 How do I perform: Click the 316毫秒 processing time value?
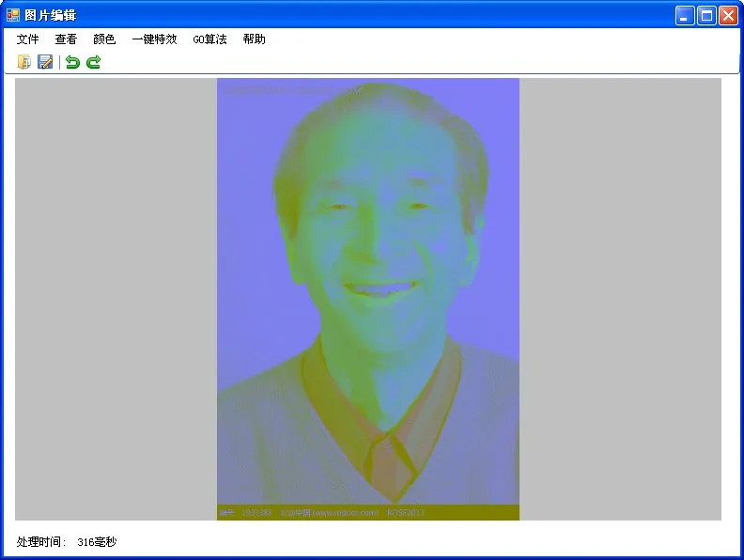click(x=97, y=542)
